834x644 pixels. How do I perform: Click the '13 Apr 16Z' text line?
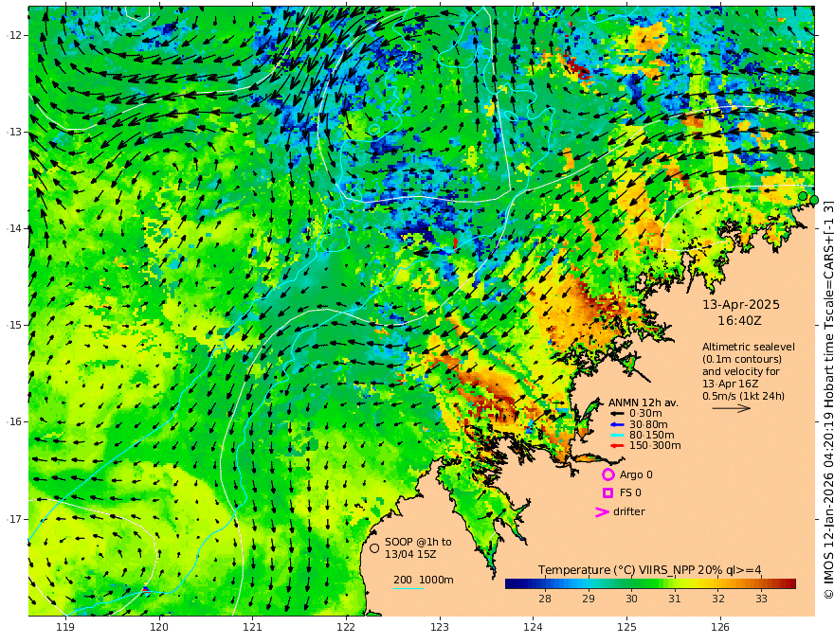click(731, 384)
